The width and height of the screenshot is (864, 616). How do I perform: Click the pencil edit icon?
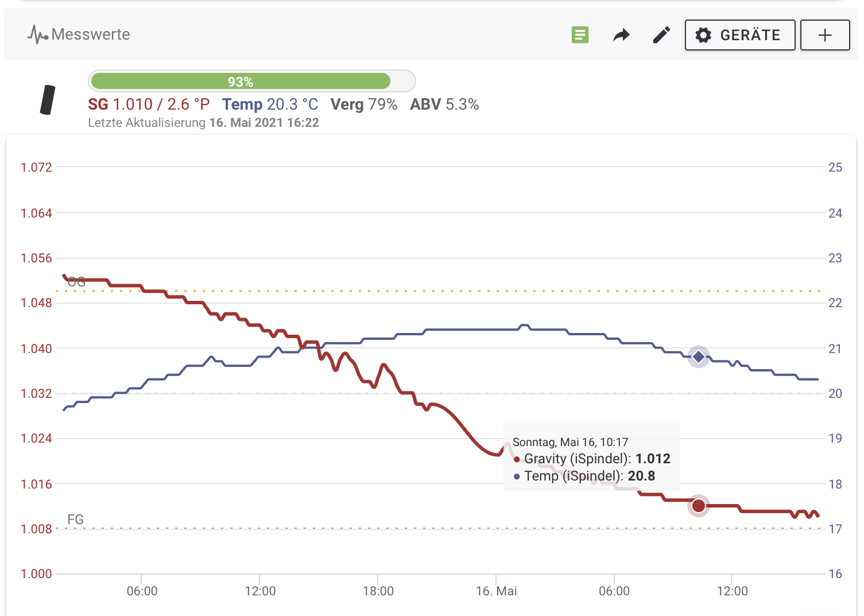661,36
